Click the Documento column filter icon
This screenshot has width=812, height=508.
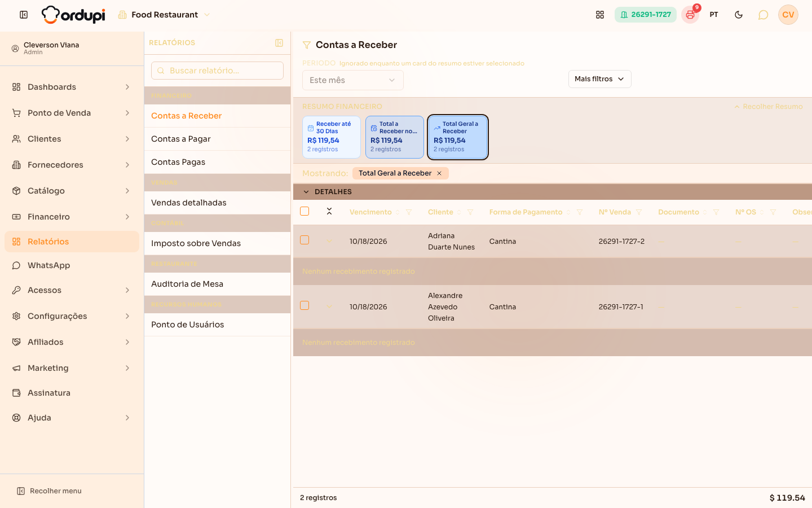(x=716, y=212)
